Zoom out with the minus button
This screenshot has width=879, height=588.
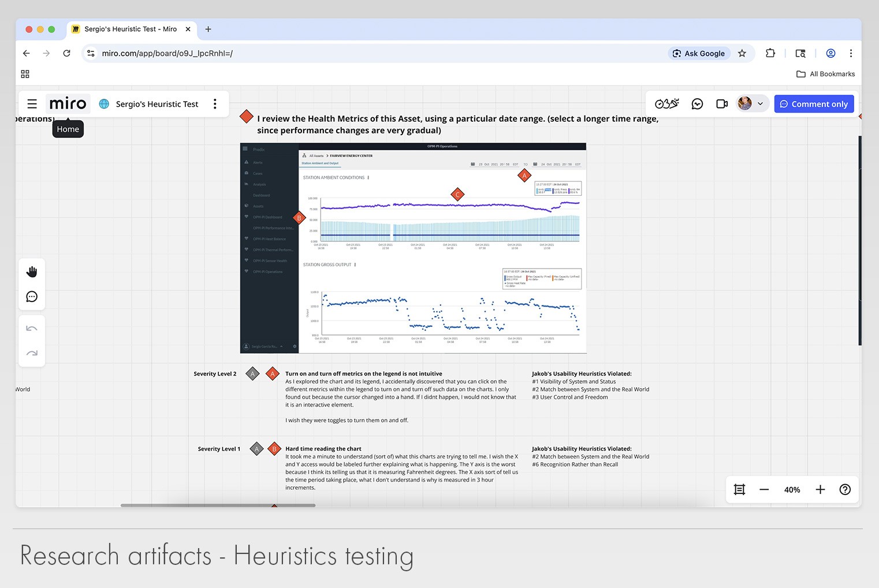[x=764, y=490]
